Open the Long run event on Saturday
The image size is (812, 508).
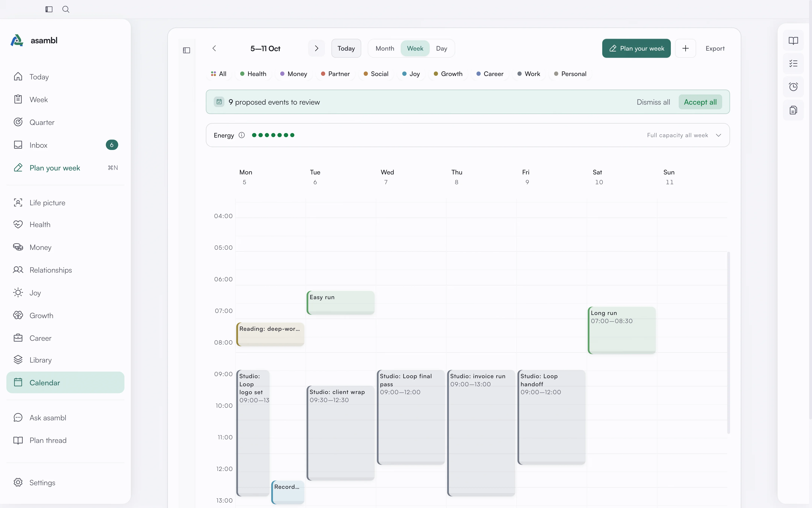pos(622,330)
